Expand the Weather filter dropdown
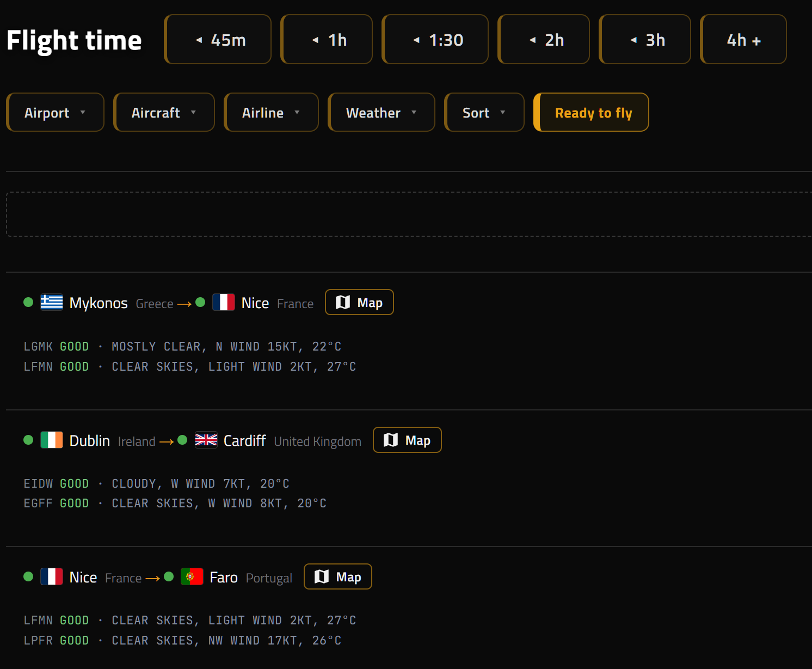Screen dimensions: 812x669 [x=382, y=112]
